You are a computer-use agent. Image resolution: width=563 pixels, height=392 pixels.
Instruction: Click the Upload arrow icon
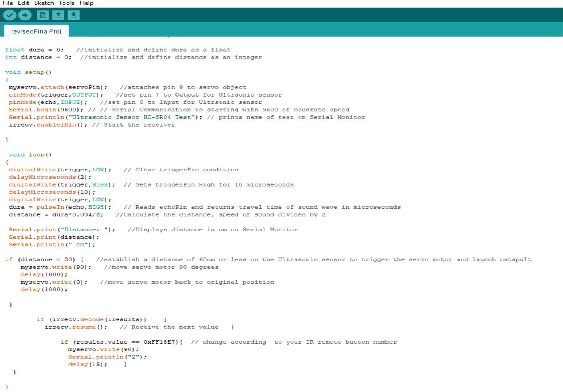[25, 15]
